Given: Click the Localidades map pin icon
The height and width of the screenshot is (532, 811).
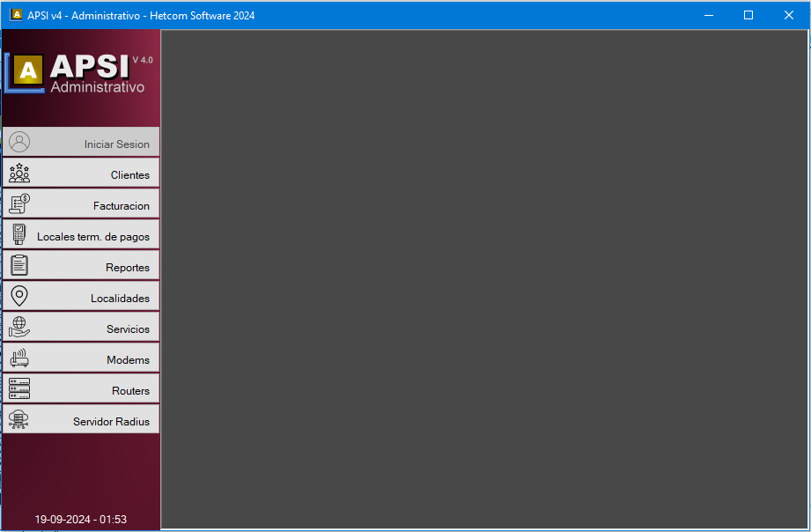Looking at the screenshot, I should [19, 297].
